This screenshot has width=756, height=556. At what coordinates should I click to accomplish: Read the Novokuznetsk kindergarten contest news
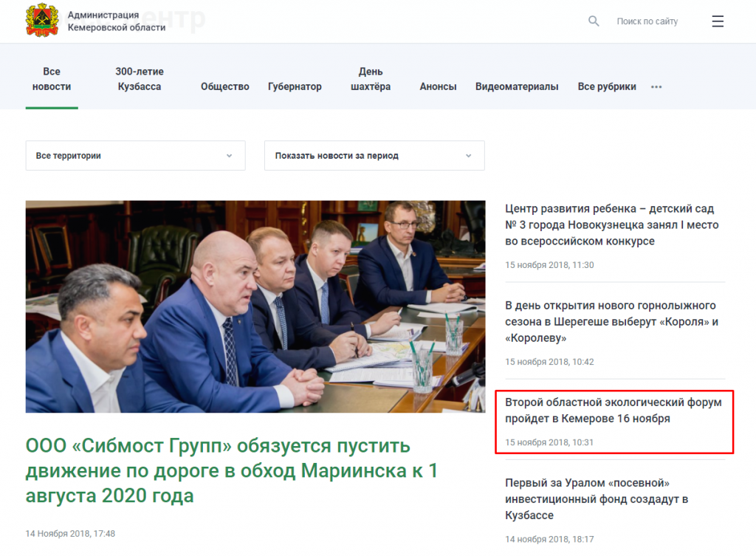point(611,225)
